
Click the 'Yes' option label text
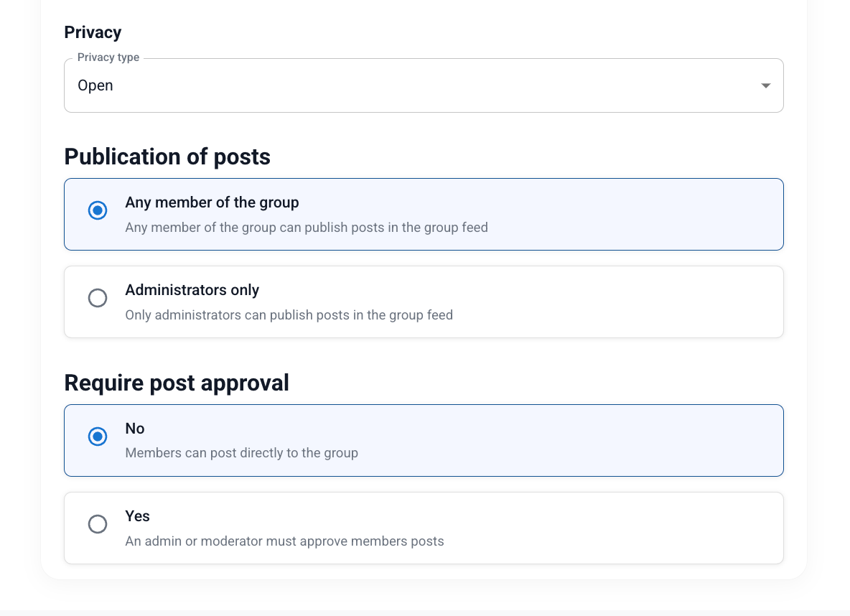137,516
